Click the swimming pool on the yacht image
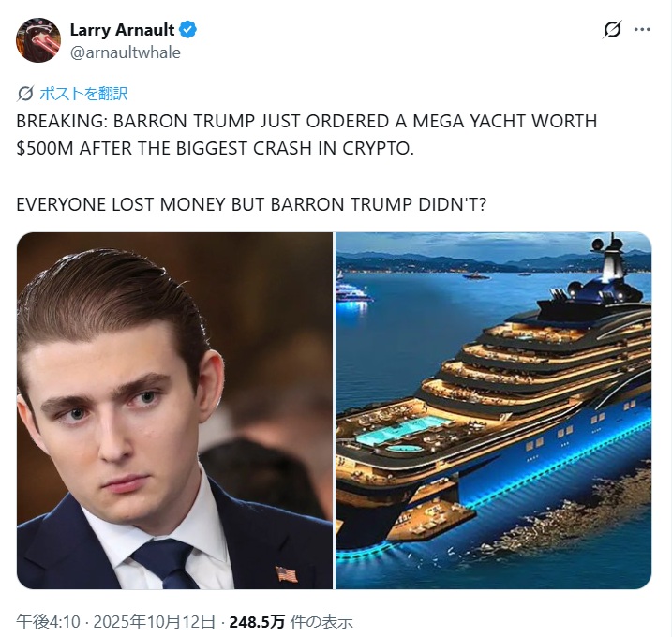This screenshot has height=637, width=672. [x=399, y=429]
